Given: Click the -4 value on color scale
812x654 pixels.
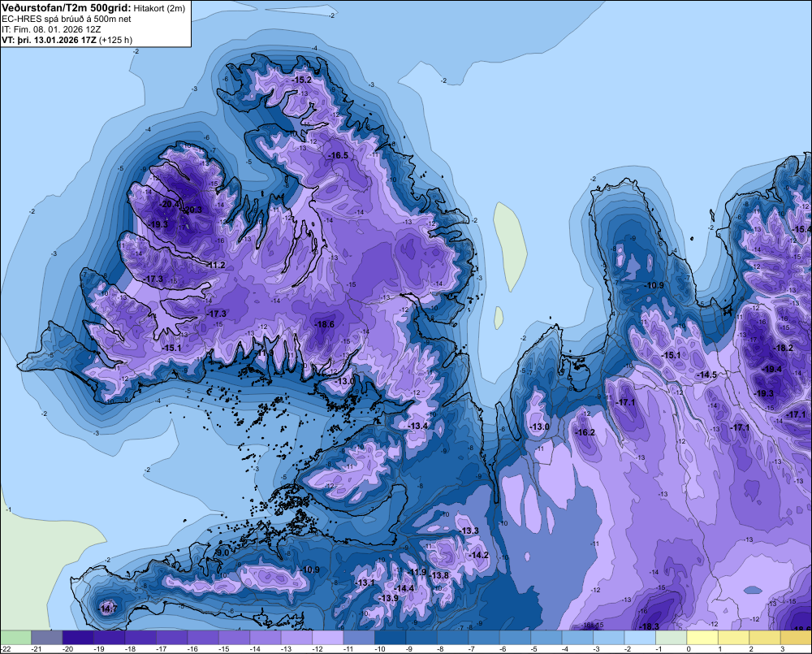Looking at the screenshot, I should (565, 649).
